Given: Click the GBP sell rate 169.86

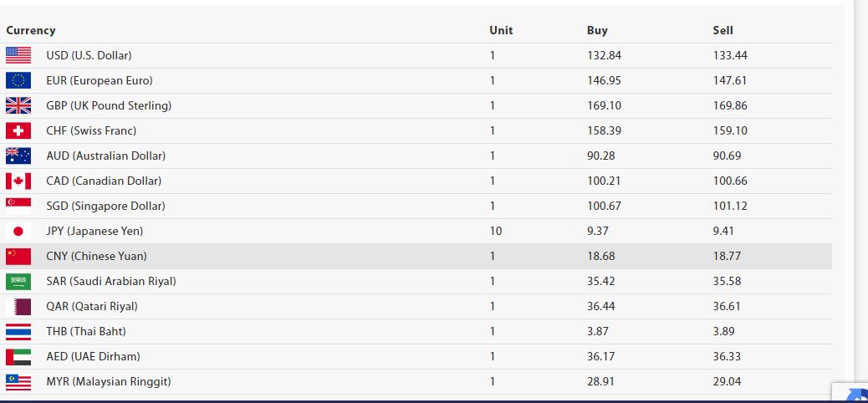Looking at the screenshot, I should [x=730, y=105].
